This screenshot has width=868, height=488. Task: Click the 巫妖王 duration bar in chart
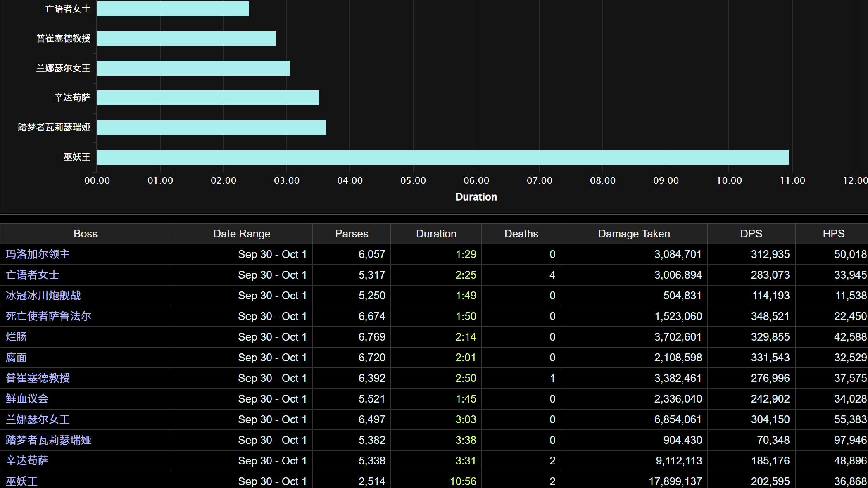pos(442,157)
